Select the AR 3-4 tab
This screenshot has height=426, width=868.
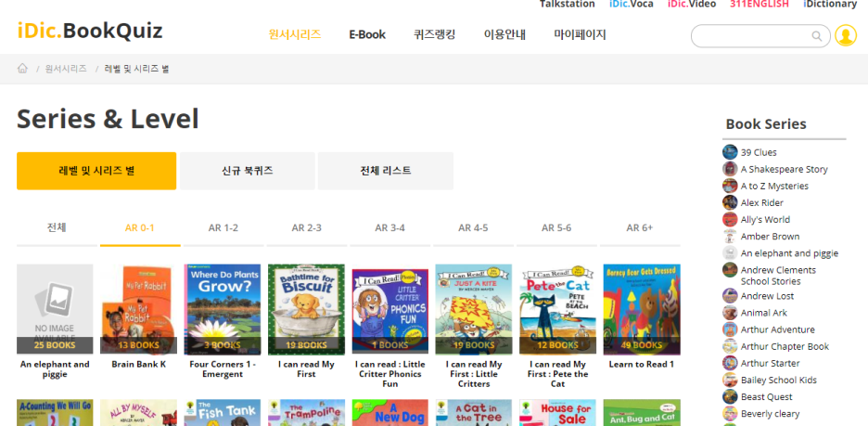click(389, 227)
